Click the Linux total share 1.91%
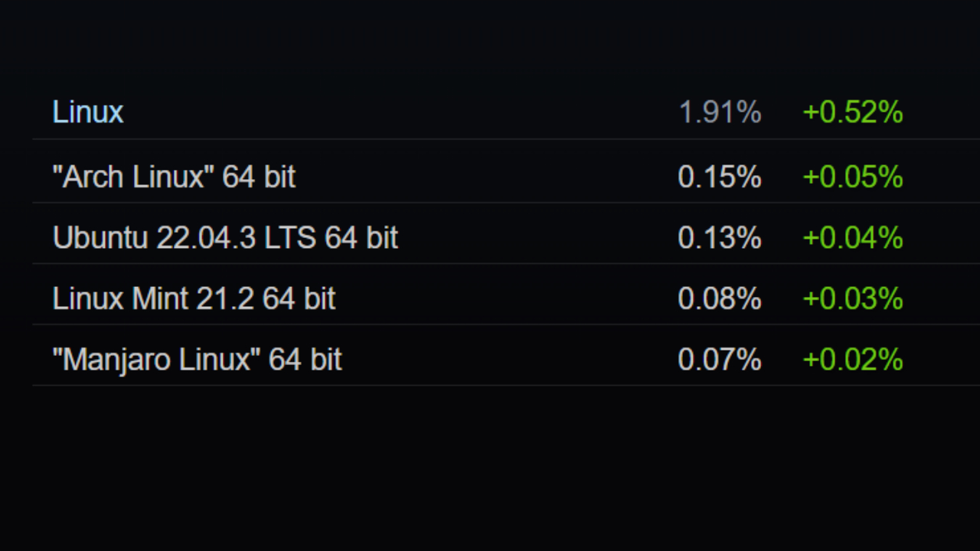 720,112
